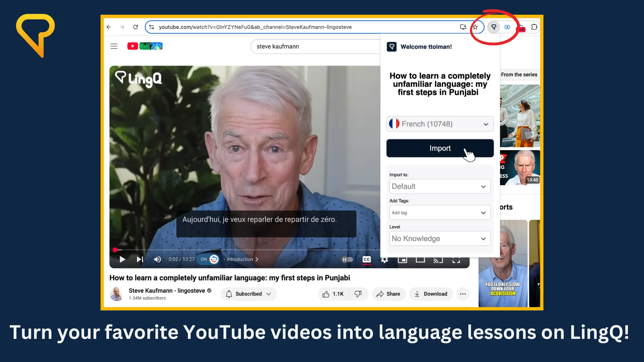The height and width of the screenshot is (362, 644).
Task: Download the video
Action: click(431, 294)
